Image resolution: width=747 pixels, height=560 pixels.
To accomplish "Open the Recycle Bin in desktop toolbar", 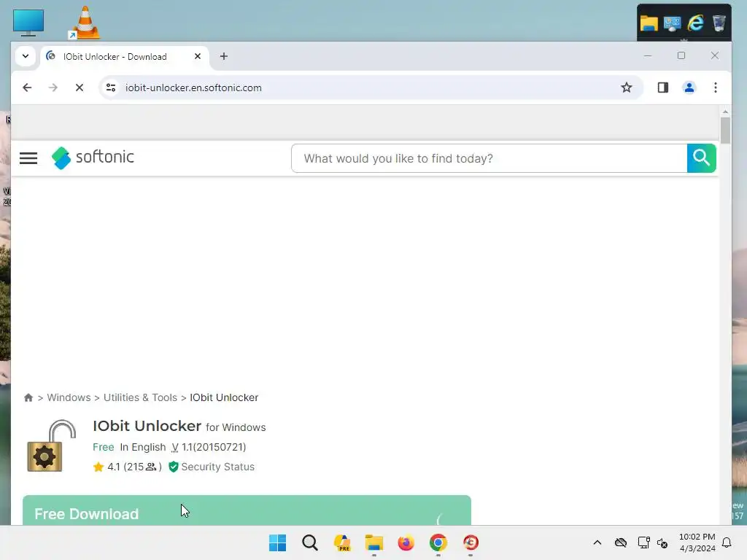I will (719, 23).
